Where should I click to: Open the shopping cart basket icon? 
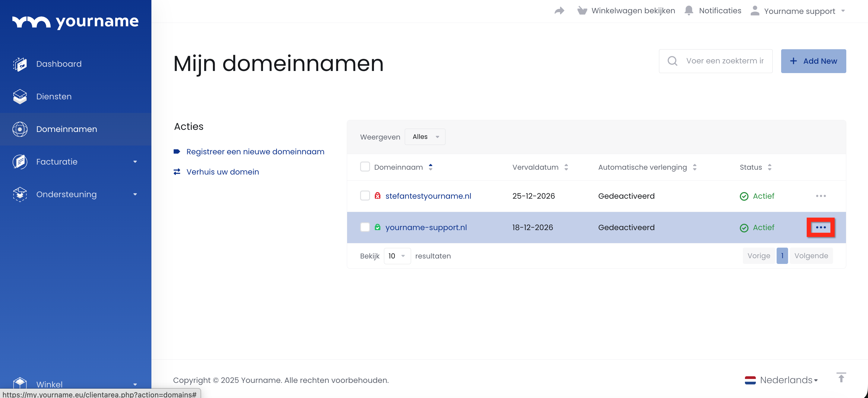pos(582,11)
